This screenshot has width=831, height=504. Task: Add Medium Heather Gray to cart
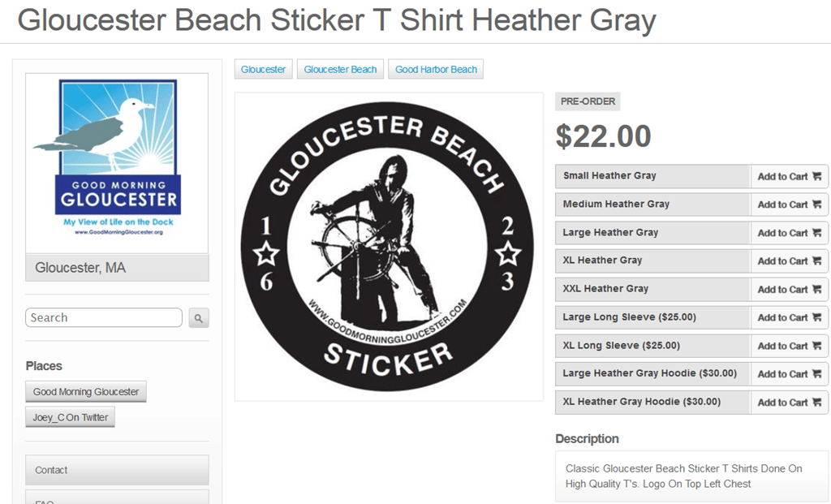(x=789, y=205)
